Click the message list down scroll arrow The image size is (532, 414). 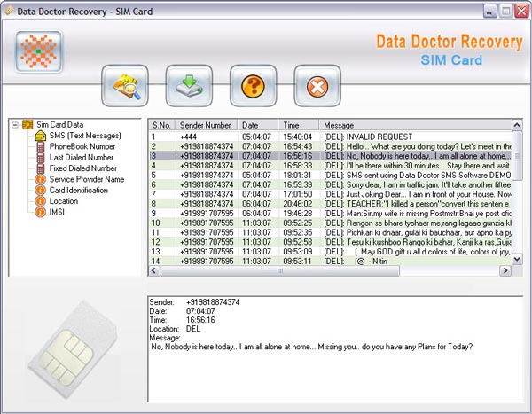tap(517, 259)
